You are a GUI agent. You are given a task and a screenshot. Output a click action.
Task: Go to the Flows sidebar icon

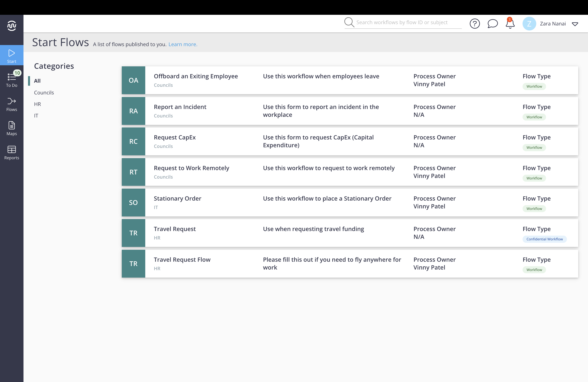(x=12, y=104)
